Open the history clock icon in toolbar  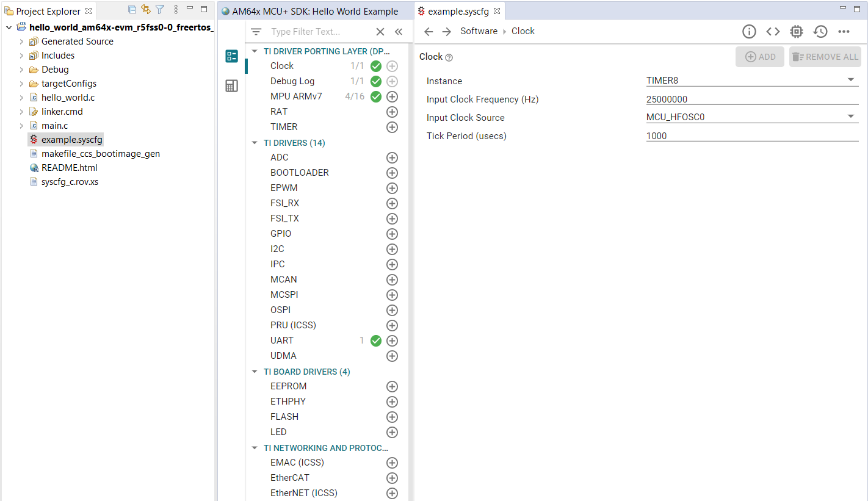(820, 32)
